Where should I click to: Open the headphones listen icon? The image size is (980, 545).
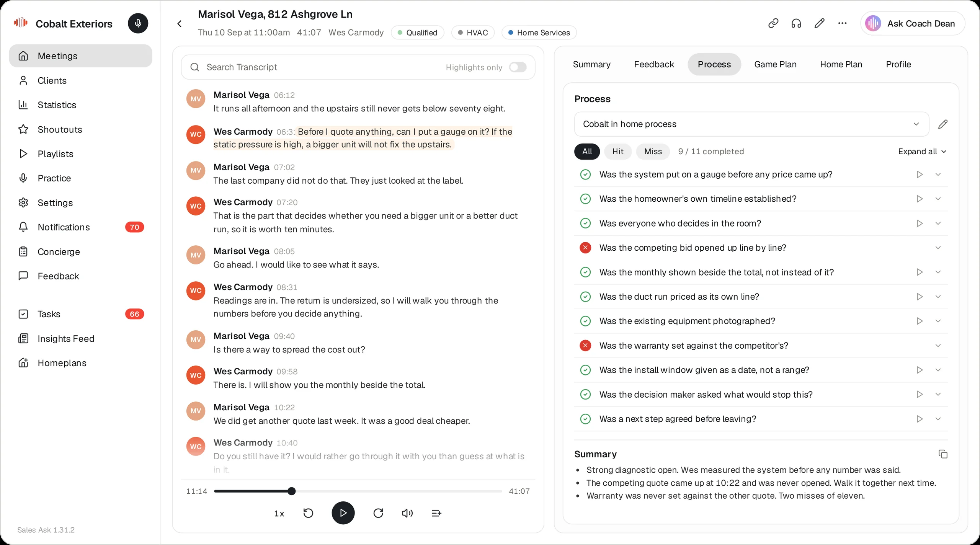click(796, 23)
